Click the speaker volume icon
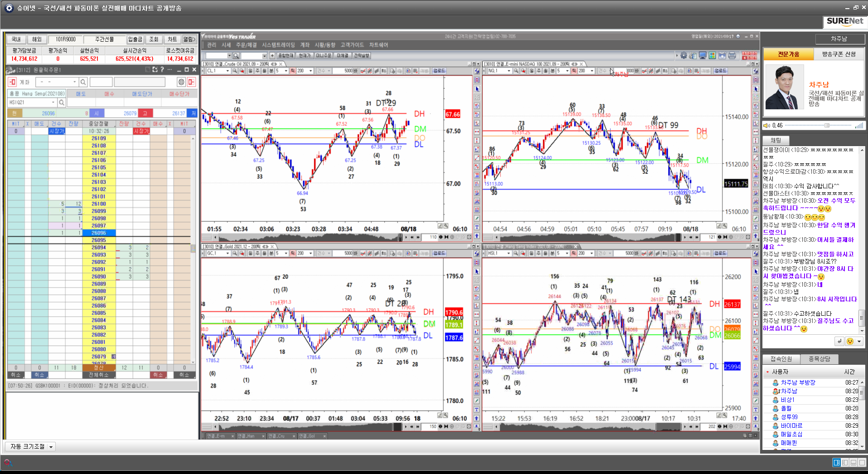 767,126
